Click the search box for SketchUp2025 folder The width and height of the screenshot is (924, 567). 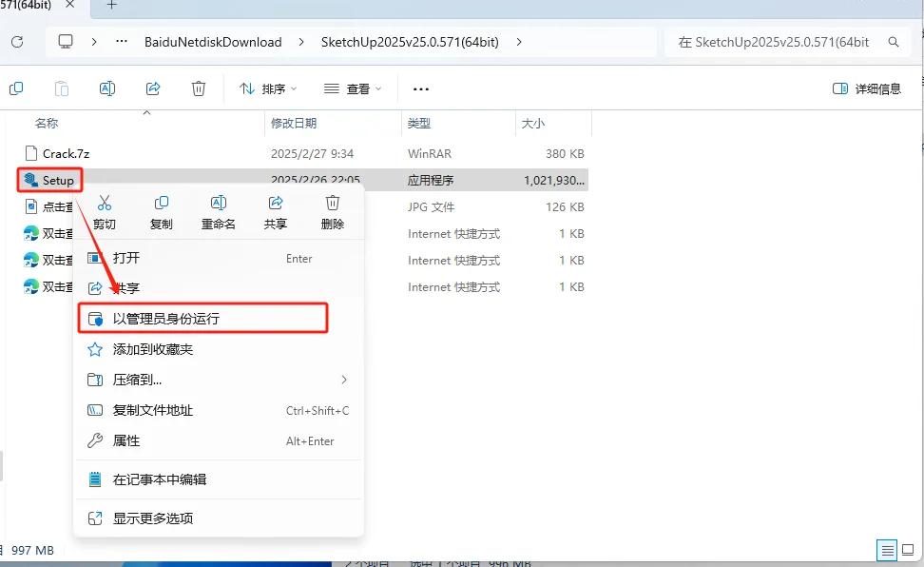pos(788,42)
